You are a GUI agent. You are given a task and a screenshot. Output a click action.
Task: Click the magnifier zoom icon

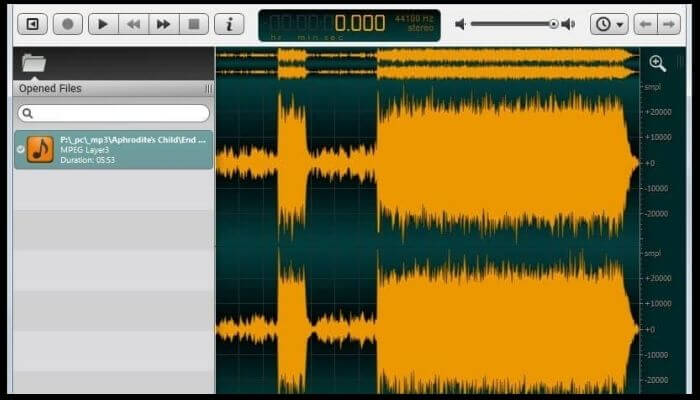point(657,63)
